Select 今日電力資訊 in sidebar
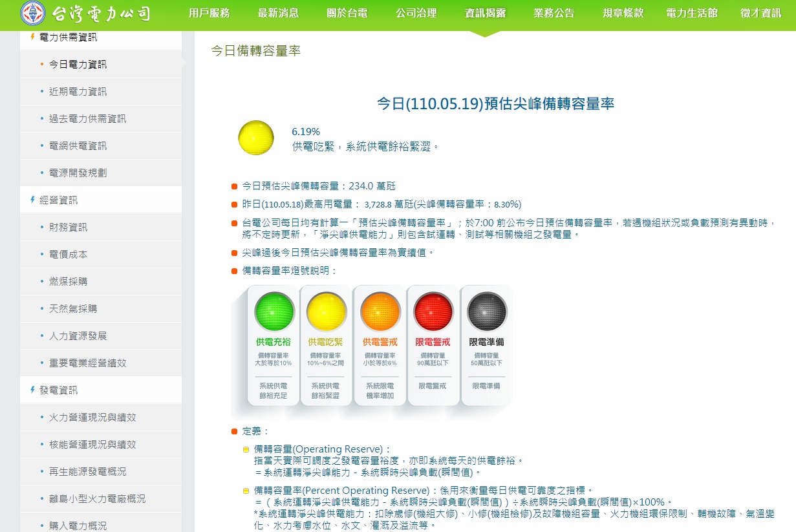796x532 pixels. pos(78,65)
